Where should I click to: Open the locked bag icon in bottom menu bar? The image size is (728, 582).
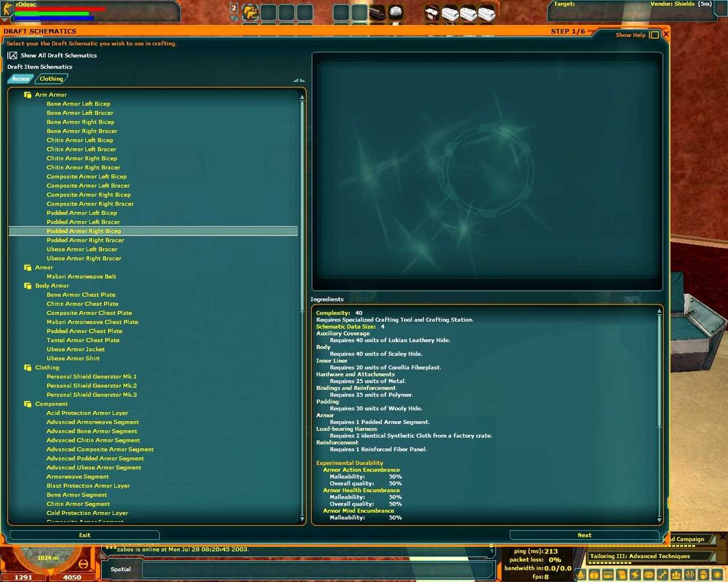point(594,575)
